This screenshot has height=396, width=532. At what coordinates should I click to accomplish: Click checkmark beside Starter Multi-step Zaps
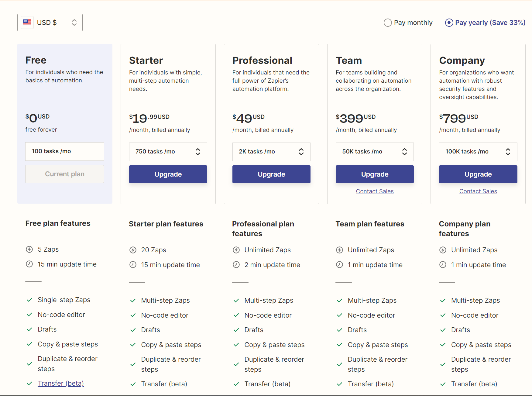point(133,301)
